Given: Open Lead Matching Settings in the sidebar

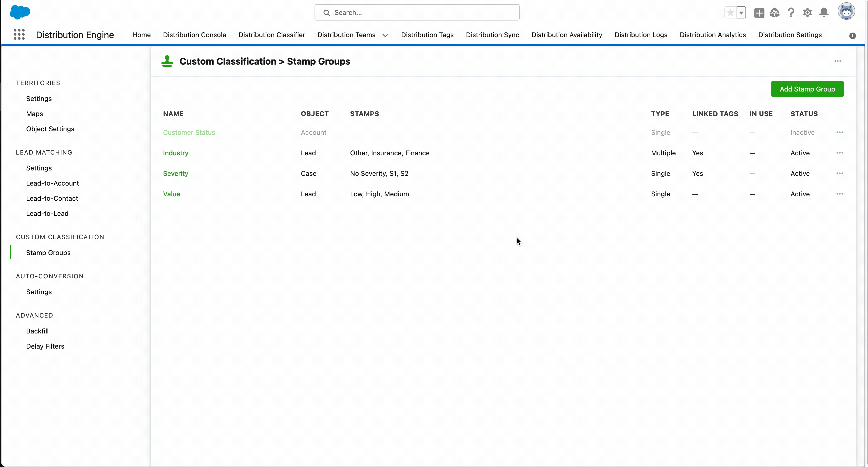Looking at the screenshot, I should coord(39,168).
